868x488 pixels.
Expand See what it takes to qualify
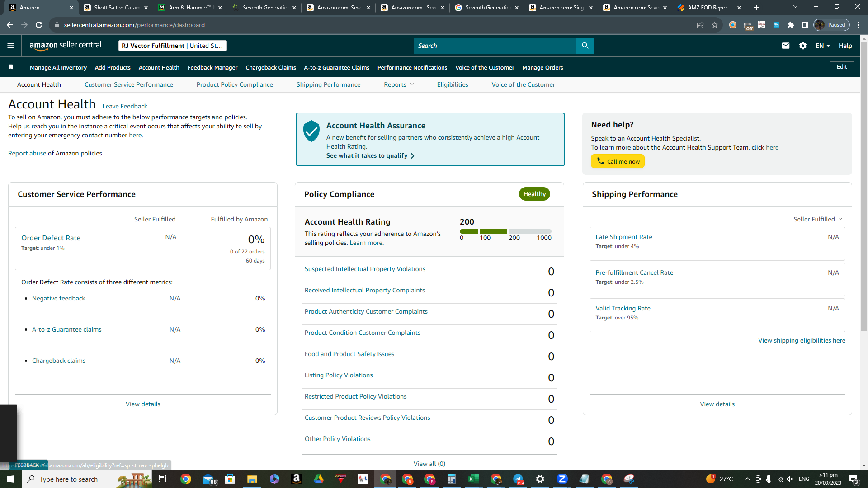[370, 155]
